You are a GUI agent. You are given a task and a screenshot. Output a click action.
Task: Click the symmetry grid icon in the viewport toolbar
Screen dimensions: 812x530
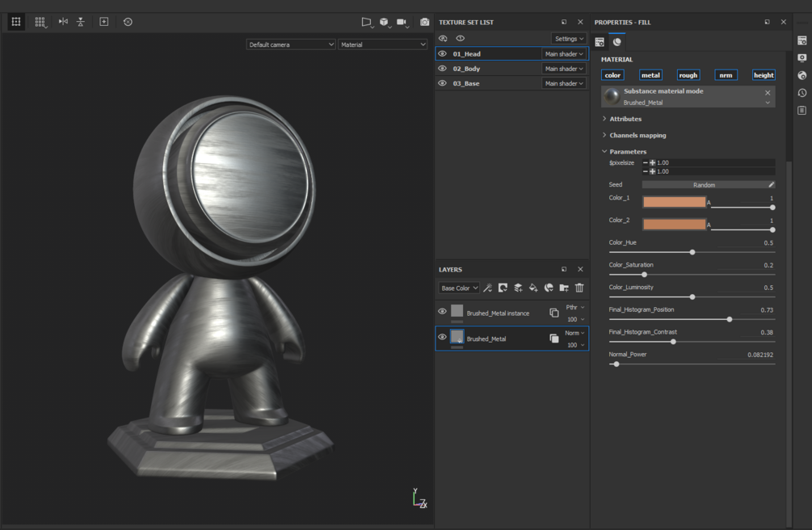click(x=16, y=22)
